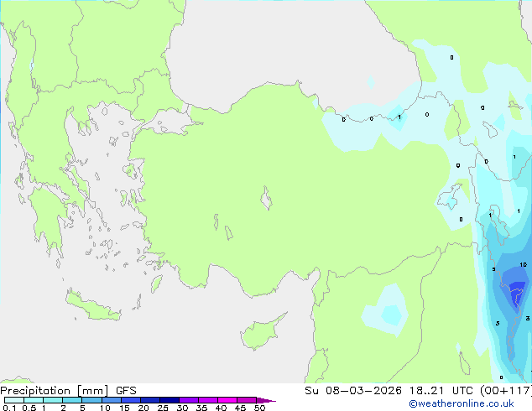Click the legend swatch between 45 and 50
532x411 pixels.
pyautogui.click(x=247, y=400)
